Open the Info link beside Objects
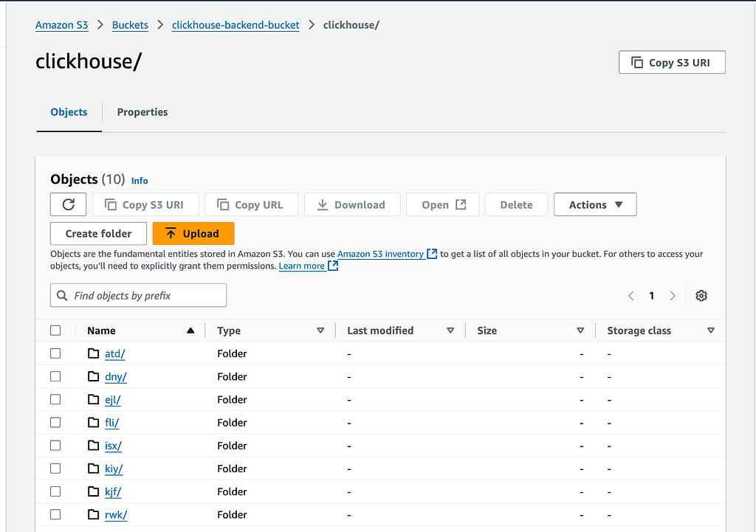The height and width of the screenshot is (532, 756). pyautogui.click(x=140, y=181)
